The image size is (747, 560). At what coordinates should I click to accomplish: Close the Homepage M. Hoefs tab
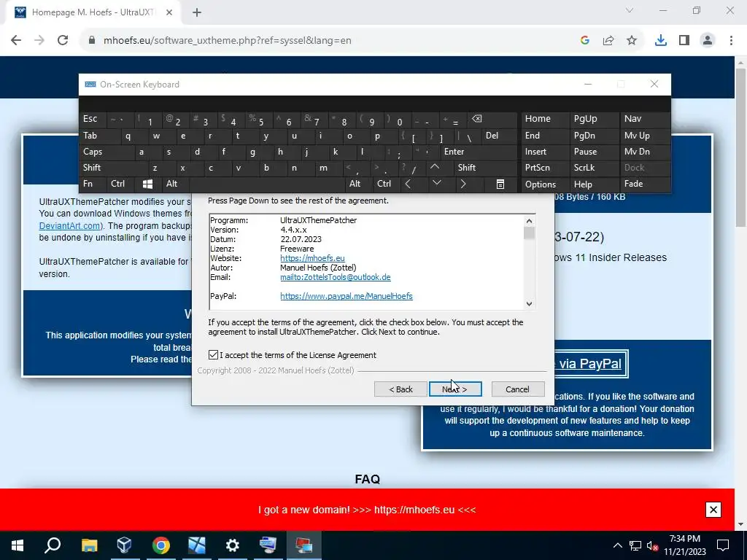tap(169, 12)
